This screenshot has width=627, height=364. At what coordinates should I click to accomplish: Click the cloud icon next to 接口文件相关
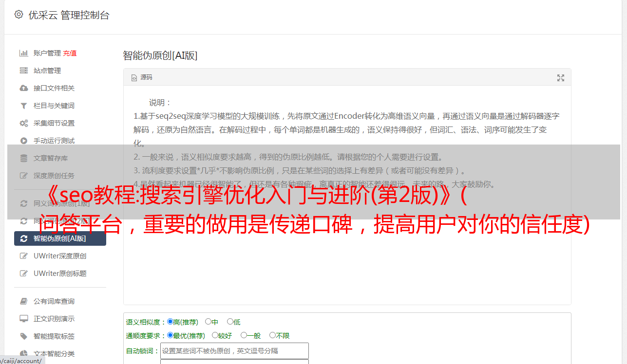point(23,88)
